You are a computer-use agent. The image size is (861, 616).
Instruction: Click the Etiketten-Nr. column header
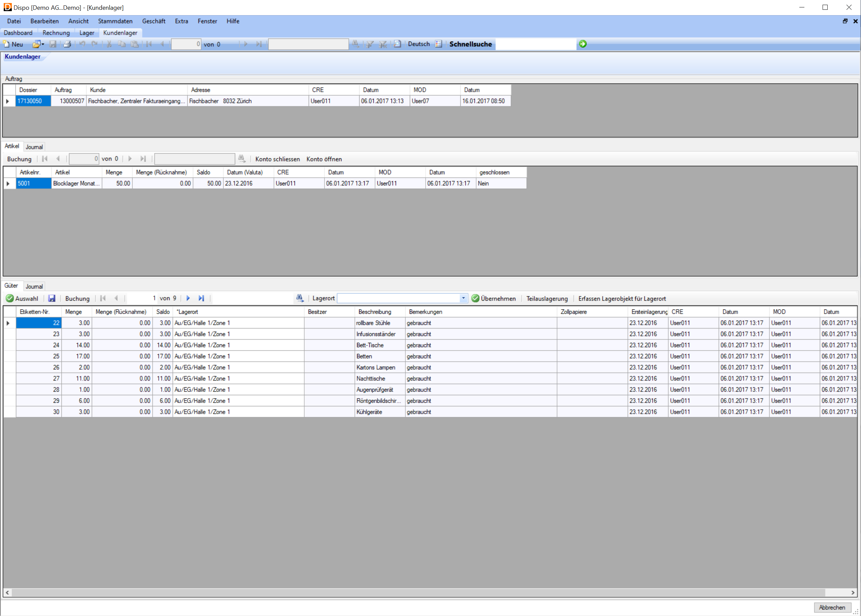[x=39, y=312]
